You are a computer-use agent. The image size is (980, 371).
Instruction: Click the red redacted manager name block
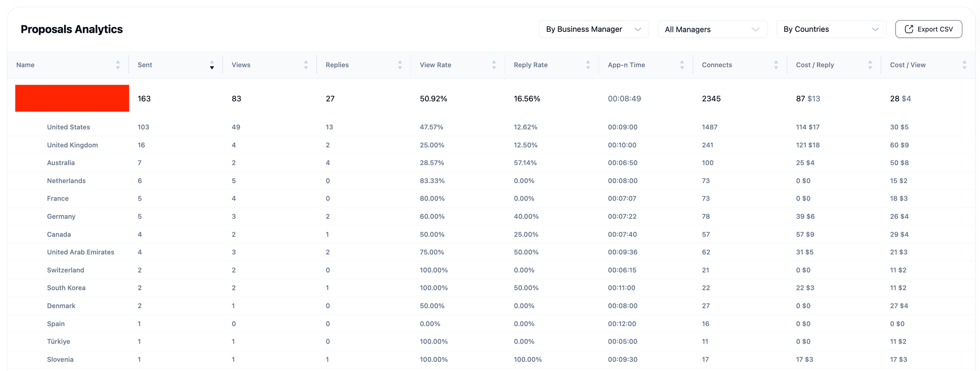pyautogui.click(x=72, y=98)
